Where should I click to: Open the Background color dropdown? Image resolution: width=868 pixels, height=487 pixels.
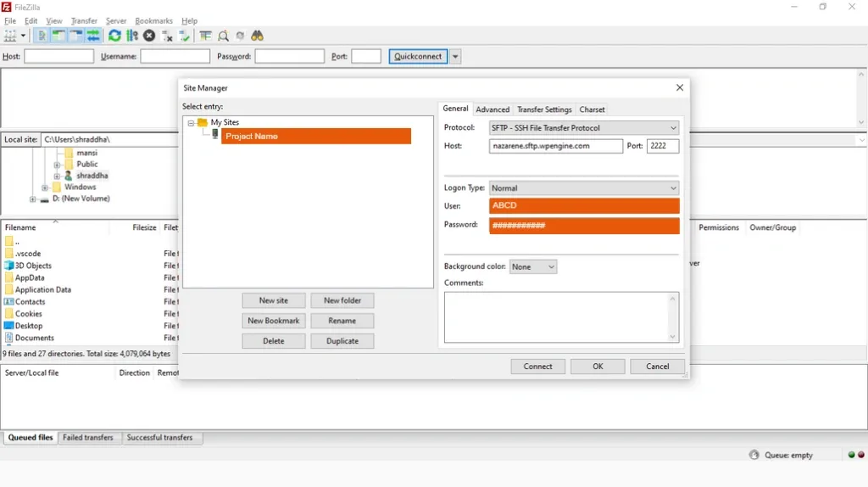point(532,266)
